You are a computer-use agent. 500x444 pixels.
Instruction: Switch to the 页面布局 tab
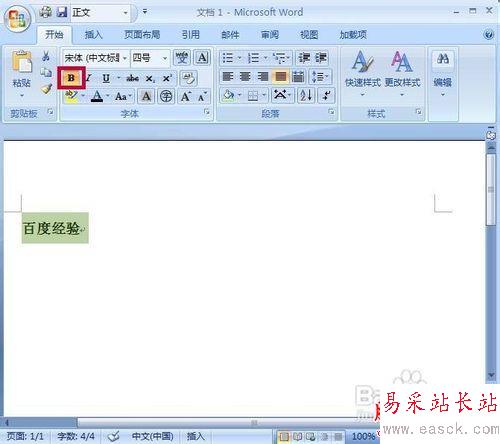pos(142,34)
